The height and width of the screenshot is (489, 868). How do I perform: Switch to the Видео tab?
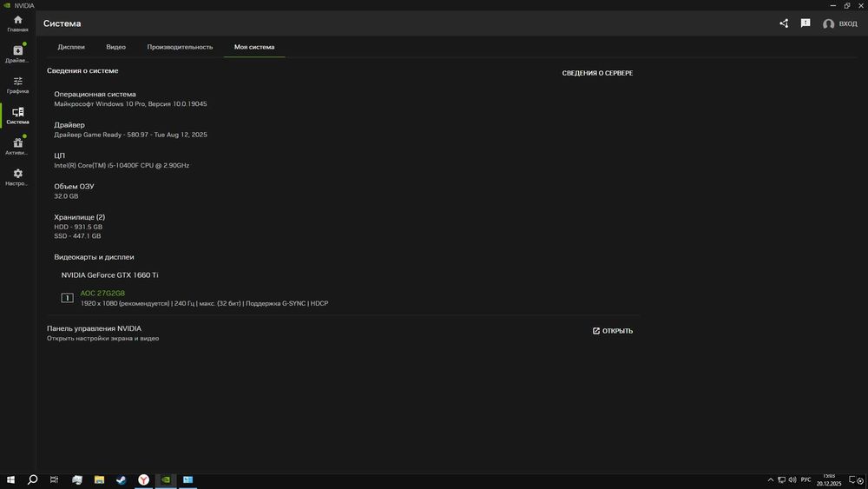point(115,47)
